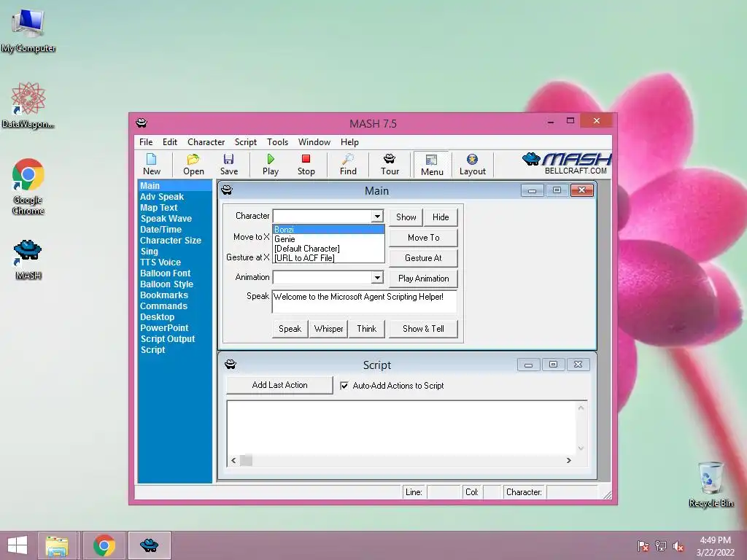Open the Window menu

click(x=314, y=142)
